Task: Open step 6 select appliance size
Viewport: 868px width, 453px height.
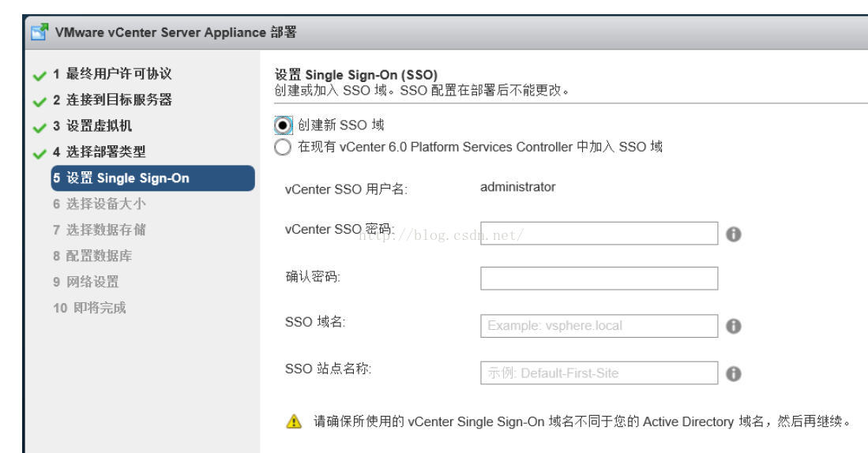Action: 100,204
